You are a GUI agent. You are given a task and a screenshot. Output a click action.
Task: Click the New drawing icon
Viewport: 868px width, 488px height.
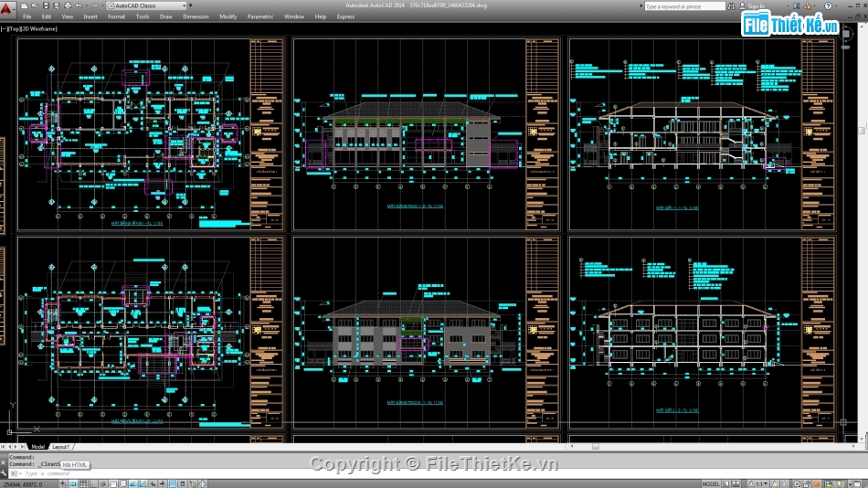[x=25, y=5]
